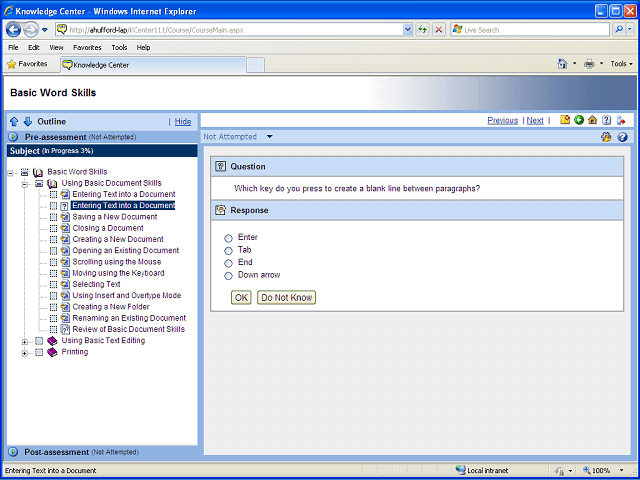Expand the Printing tree node
Image resolution: width=640 pixels, height=480 pixels.
[x=25, y=353]
